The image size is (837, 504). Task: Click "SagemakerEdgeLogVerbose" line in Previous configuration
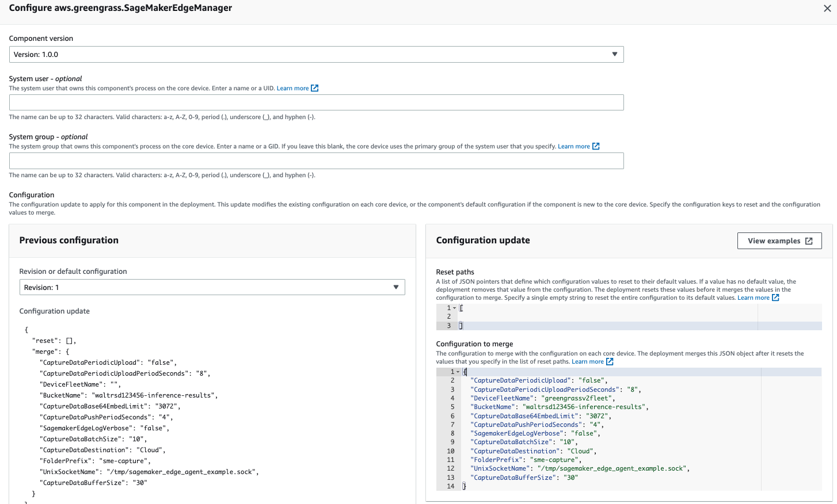coord(105,428)
